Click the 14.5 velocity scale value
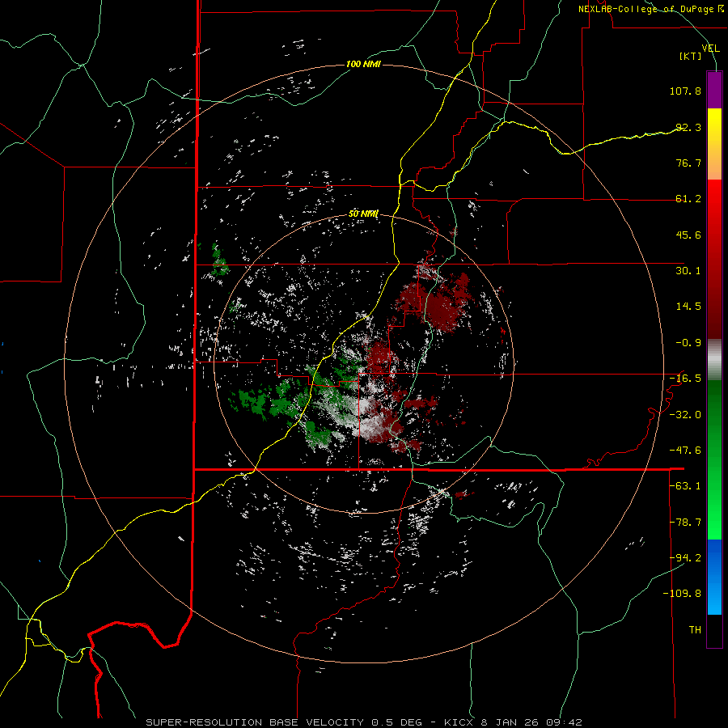The image size is (728, 728). [x=688, y=307]
